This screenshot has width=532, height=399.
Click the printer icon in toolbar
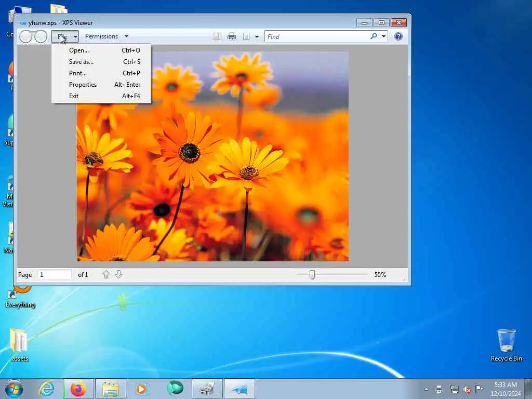(232, 36)
